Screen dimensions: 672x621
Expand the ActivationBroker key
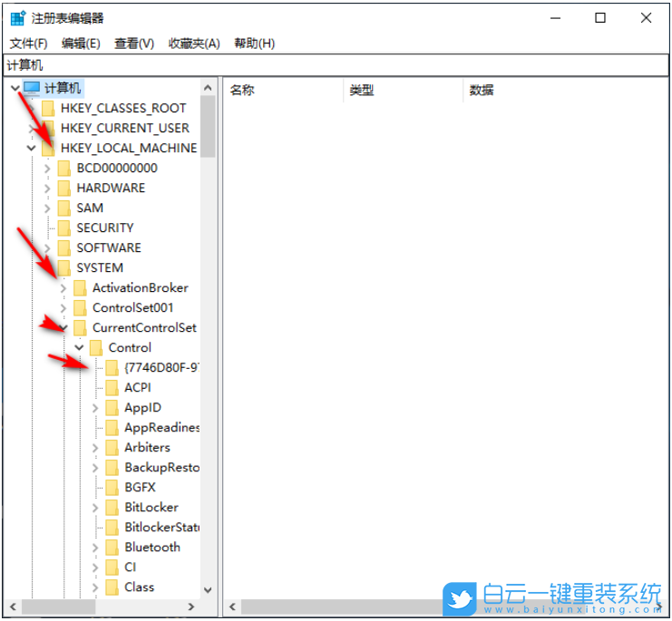coord(63,288)
